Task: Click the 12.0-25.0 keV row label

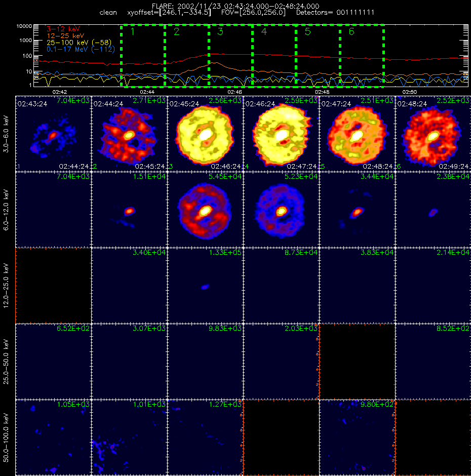Action: (6, 286)
